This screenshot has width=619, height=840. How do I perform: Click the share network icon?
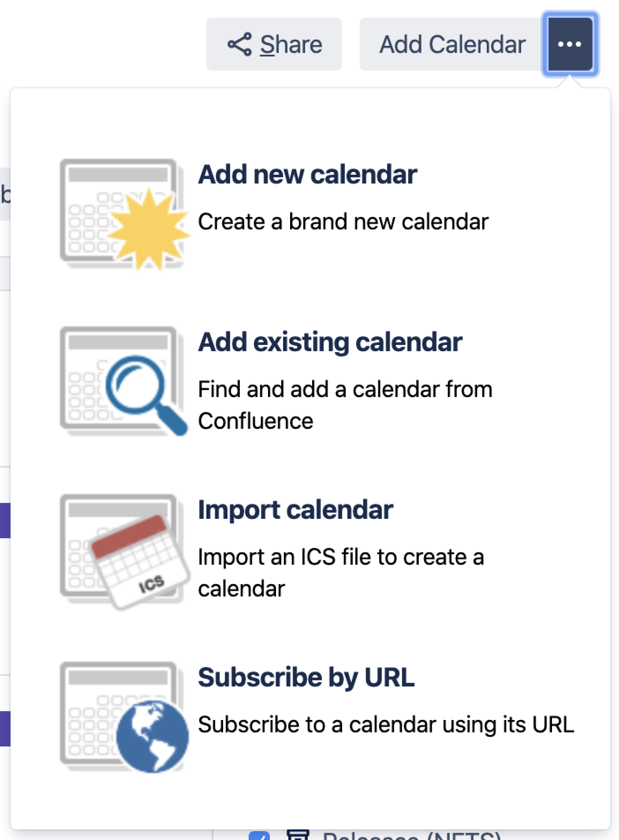point(239,44)
